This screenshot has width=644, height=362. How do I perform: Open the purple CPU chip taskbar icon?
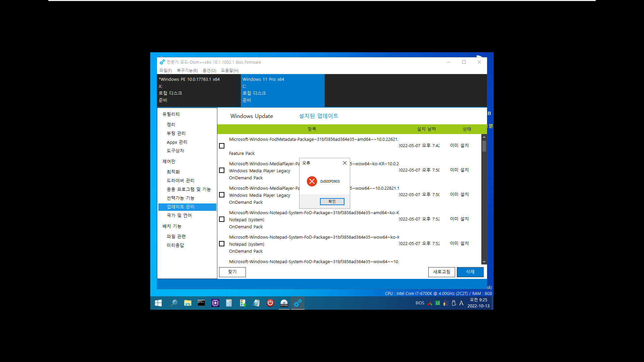click(x=215, y=303)
